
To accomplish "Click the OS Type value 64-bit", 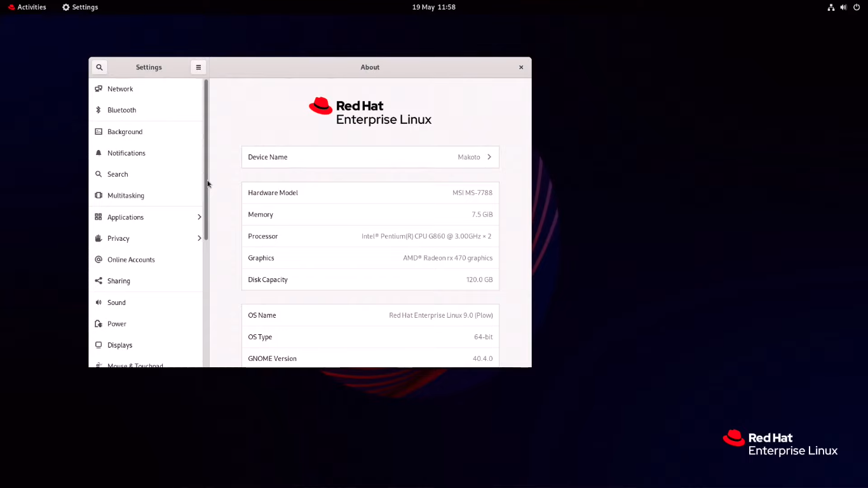I will 484,337.
